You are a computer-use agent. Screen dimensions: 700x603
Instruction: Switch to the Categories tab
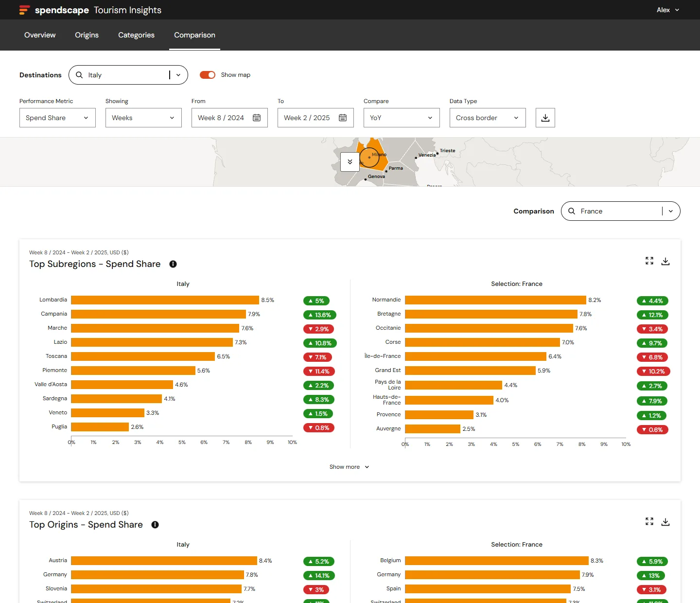(136, 35)
